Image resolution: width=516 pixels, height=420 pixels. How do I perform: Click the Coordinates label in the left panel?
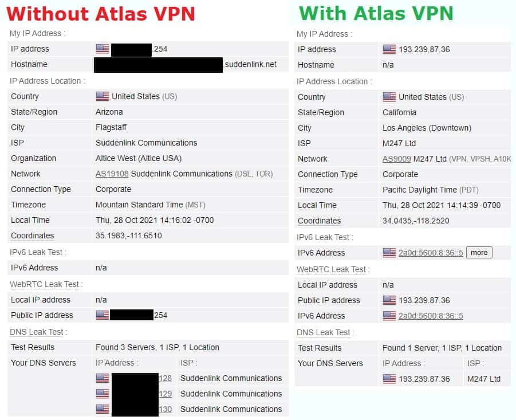click(32, 236)
